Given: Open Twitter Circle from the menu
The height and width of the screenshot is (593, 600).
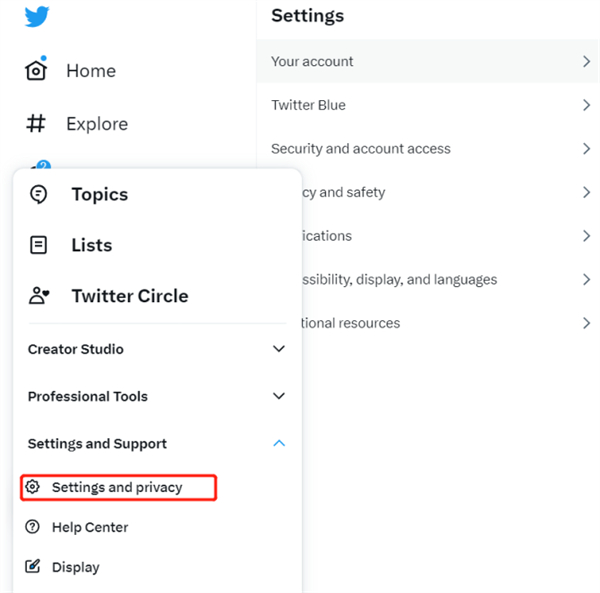Looking at the screenshot, I should 129,296.
